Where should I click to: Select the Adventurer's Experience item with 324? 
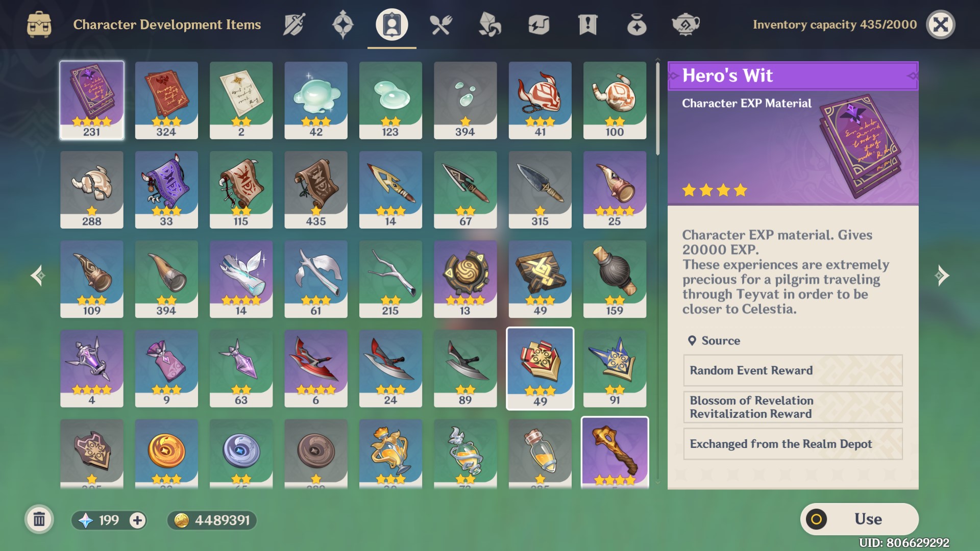point(166,101)
